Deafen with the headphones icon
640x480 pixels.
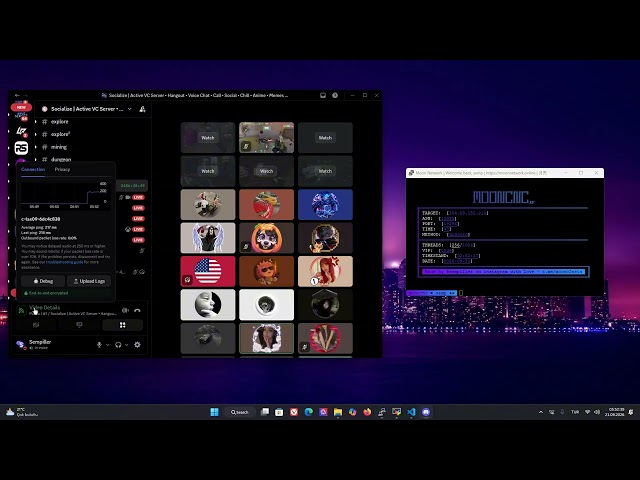[118, 345]
